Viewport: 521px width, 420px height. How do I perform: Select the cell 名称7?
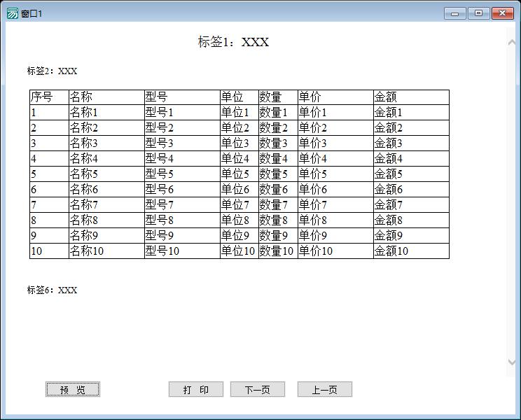(106, 205)
